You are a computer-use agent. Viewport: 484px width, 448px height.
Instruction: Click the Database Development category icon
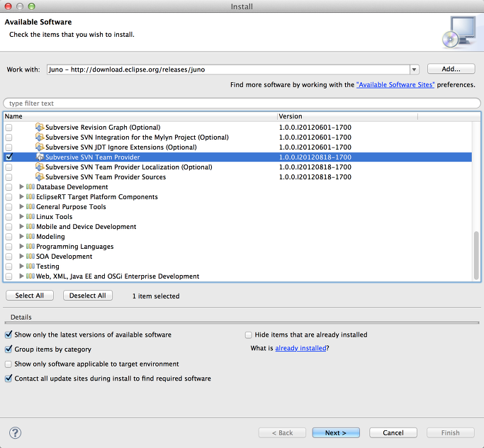point(30,187)
